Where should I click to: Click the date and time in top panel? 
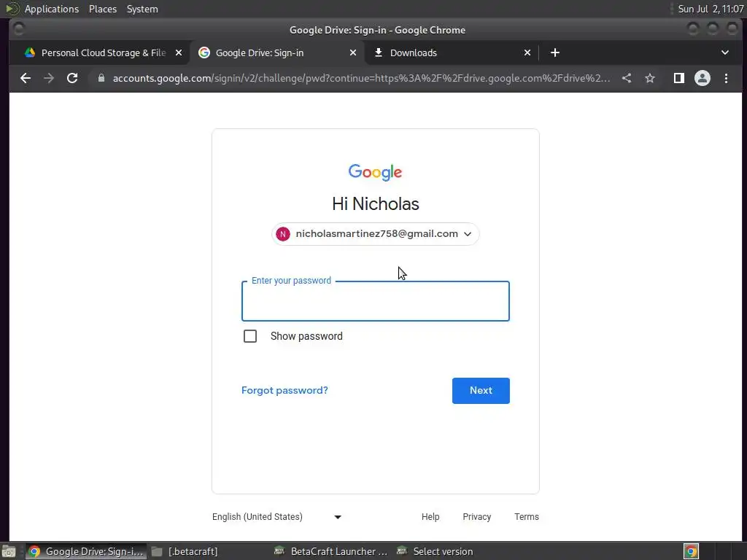tap(711, 9)
